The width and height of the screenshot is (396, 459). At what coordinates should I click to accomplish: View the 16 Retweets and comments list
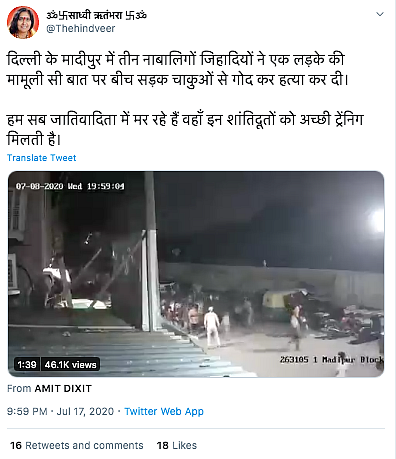point(77,445)
